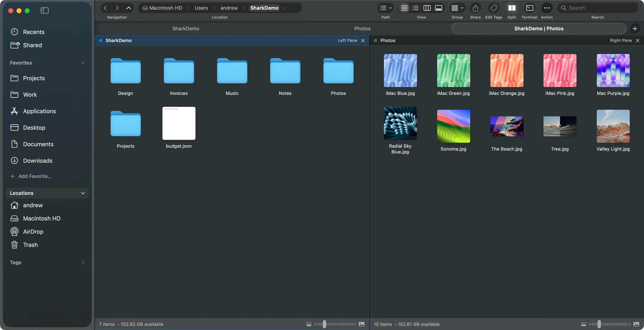Expand the SharkDemo path chevron

click(x=284, y=8)
